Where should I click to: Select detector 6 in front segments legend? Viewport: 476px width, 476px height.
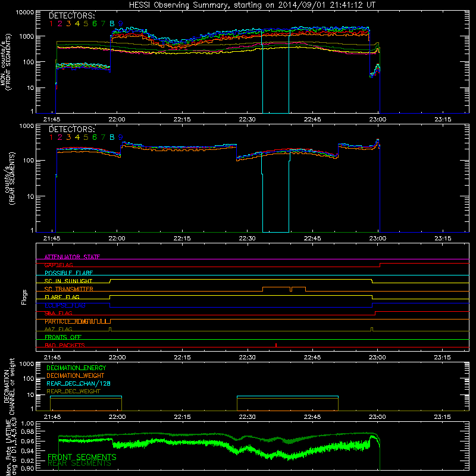pyautogui.click(x=95, y=24)
